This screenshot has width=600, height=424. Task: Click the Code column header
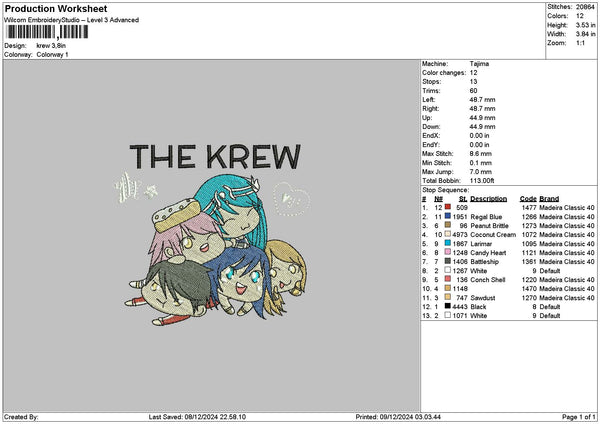click(528, 199)
